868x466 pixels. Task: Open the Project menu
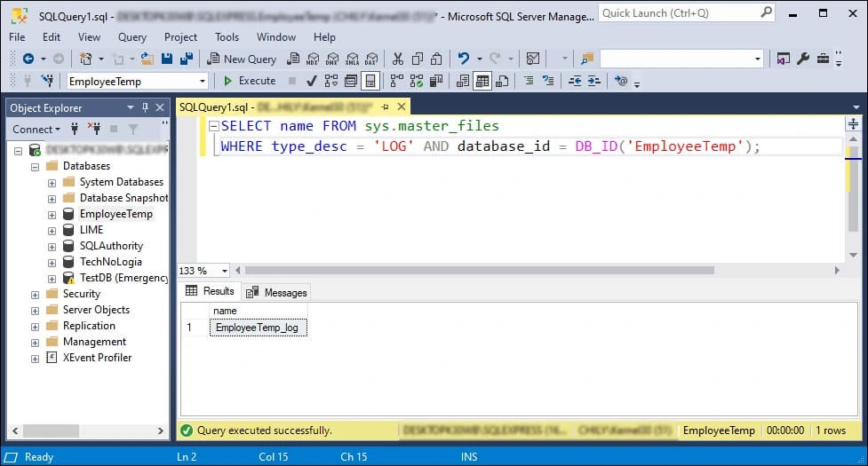180,37
